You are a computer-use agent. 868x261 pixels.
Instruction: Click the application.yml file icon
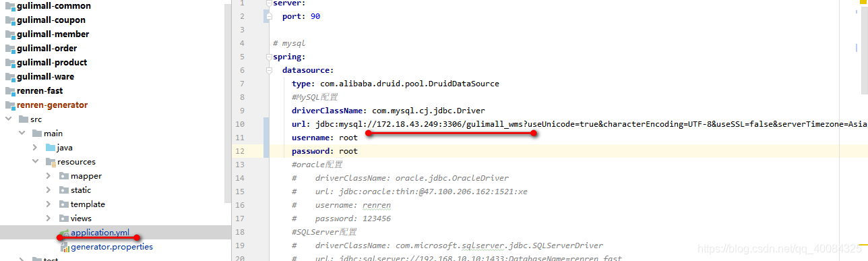tap(64, 233)
